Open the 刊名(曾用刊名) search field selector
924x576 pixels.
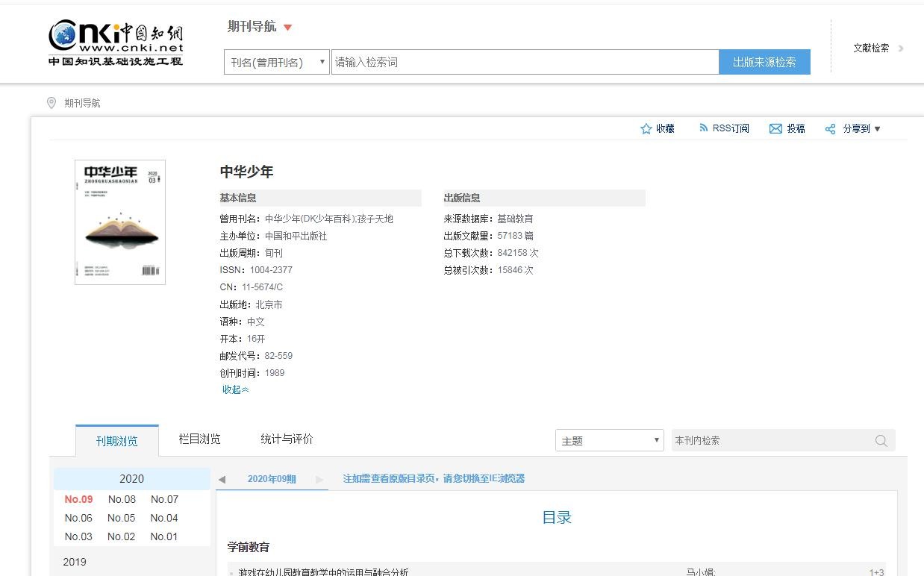(277, 62)
